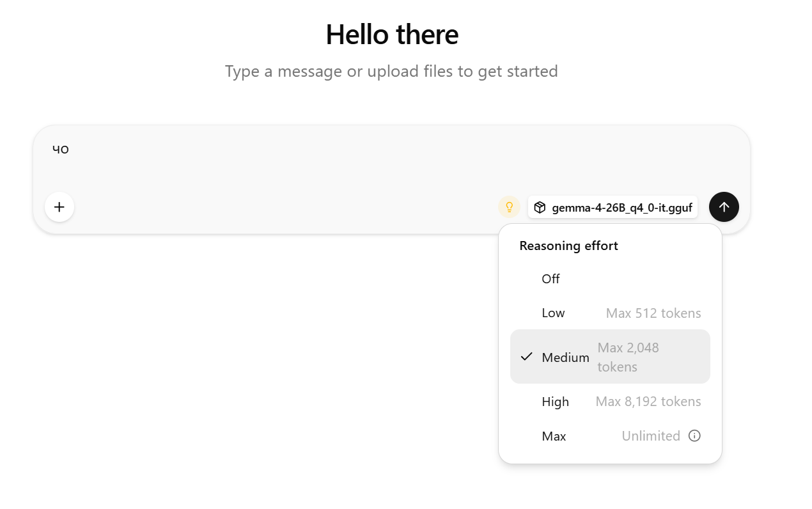Click the info icon next to Unlimited

click(694, 435)
